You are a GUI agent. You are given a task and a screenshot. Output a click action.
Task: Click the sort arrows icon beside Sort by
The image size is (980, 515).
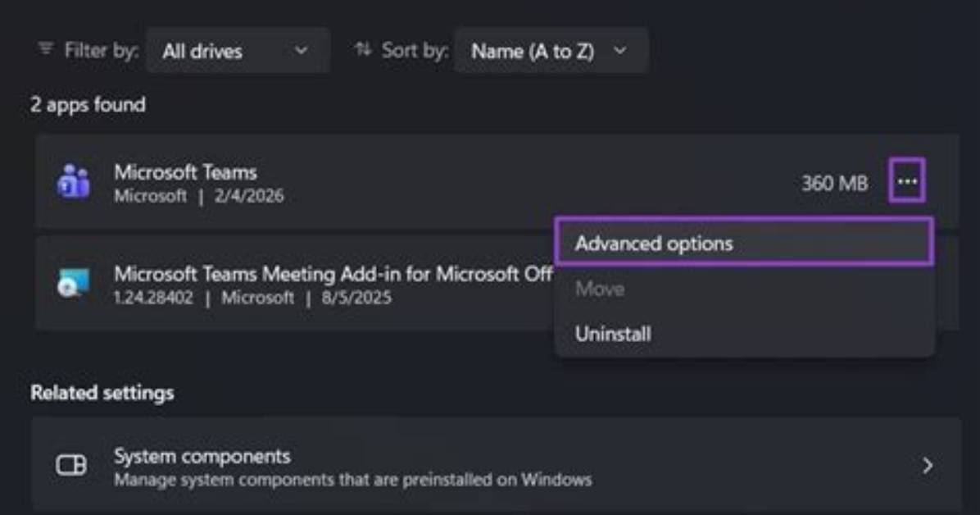pos(363,49)
